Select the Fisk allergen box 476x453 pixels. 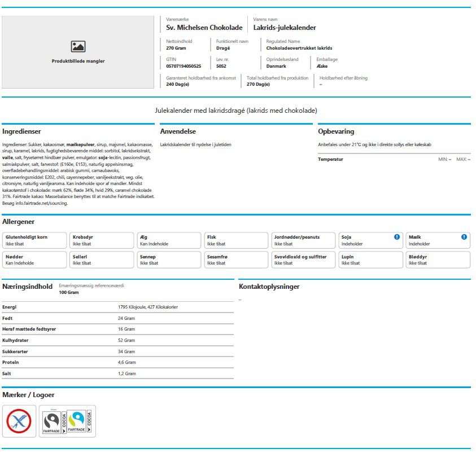click(236, 240)
